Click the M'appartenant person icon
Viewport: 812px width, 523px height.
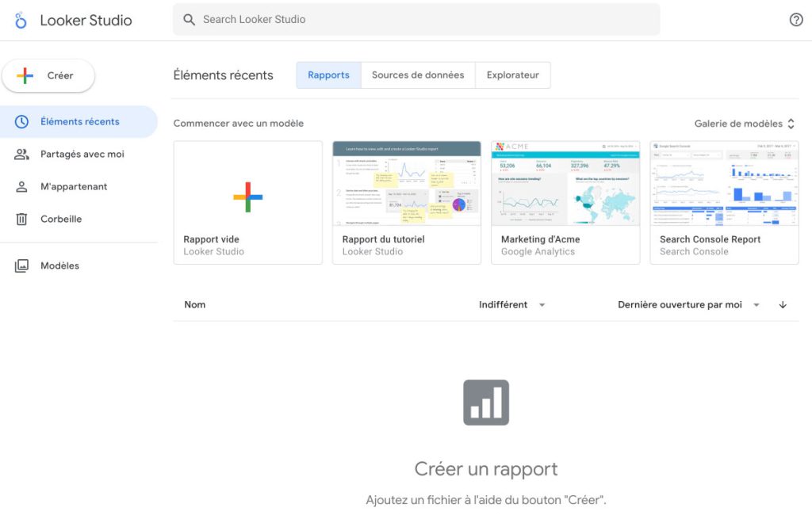(21, 186)
